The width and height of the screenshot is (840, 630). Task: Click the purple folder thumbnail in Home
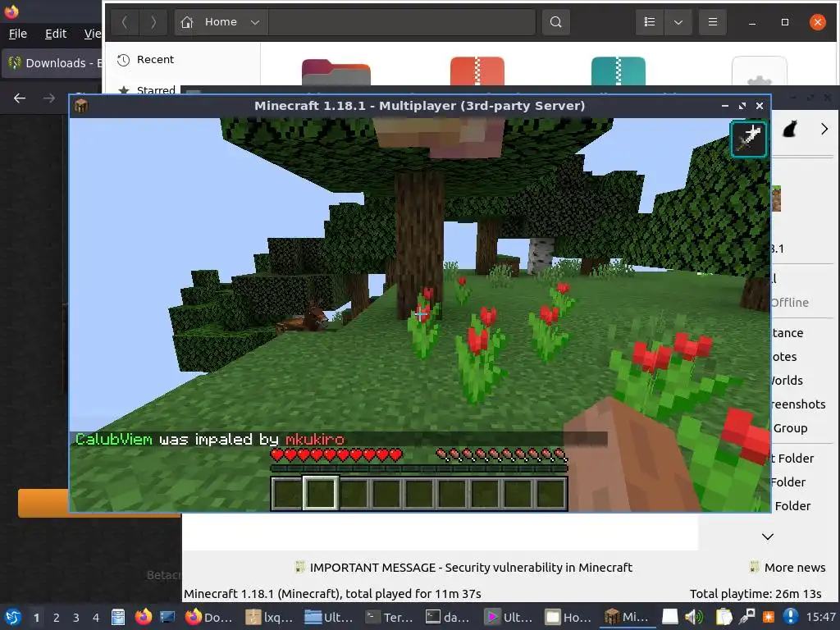(x=336, y=72)
